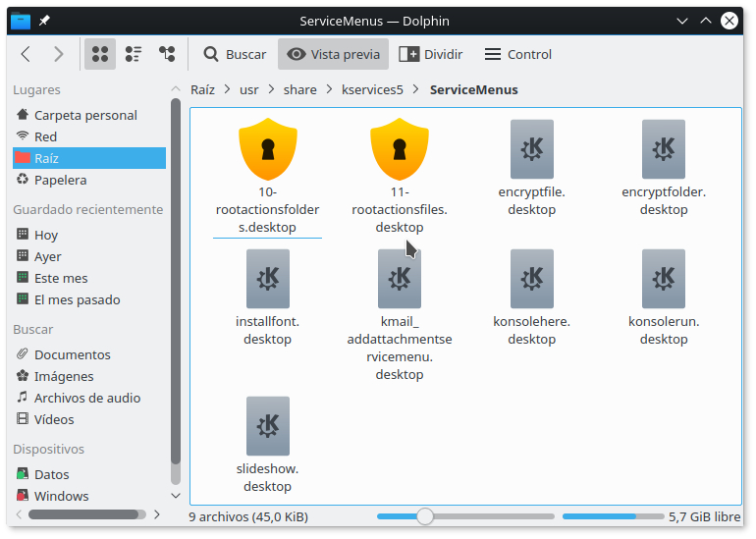
Task: Show files saved Hoy
Action: (89, 235)
